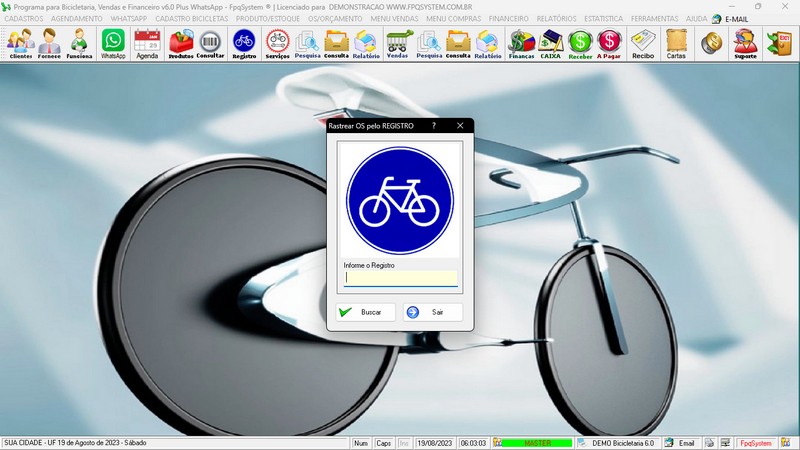The width and height of the screenshot is (800, 450).
Task: Open the CAIXA cash book icon
Action: coord(551,44)
